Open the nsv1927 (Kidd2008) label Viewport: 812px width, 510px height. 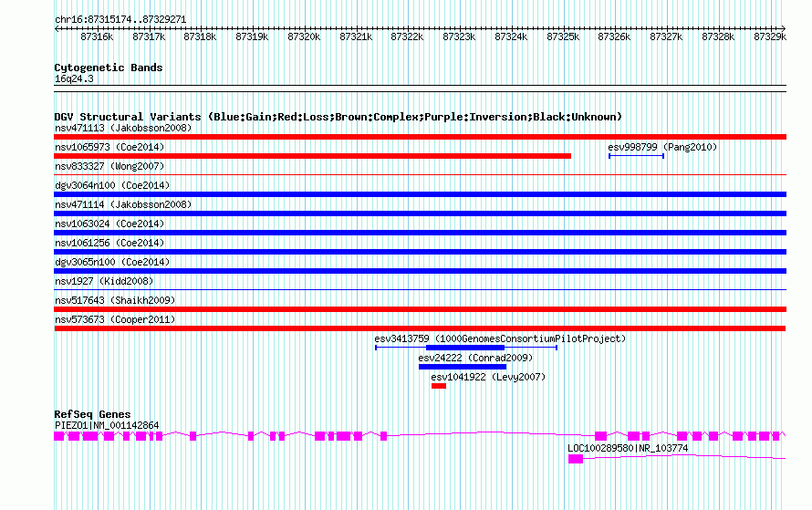tap(104, 281)
